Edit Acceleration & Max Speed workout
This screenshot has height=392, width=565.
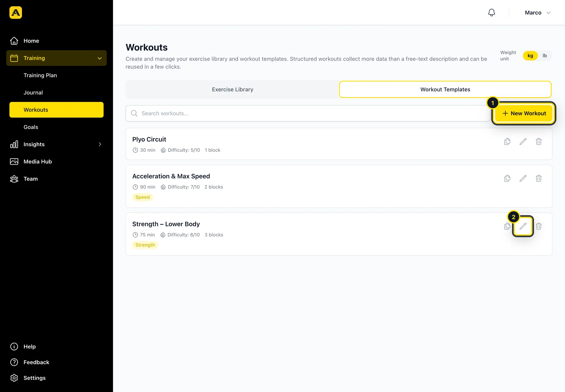(x=523, y=178)
